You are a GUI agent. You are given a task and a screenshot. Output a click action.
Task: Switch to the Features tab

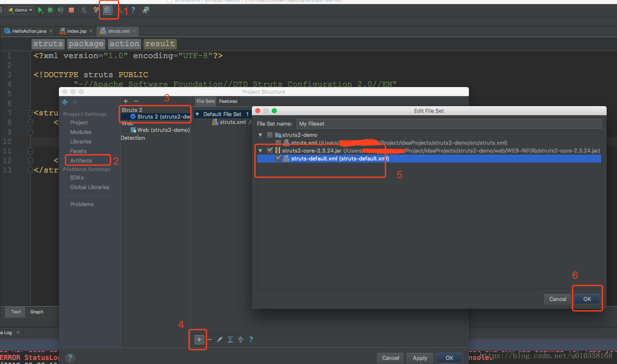click(x=228, y=101)
